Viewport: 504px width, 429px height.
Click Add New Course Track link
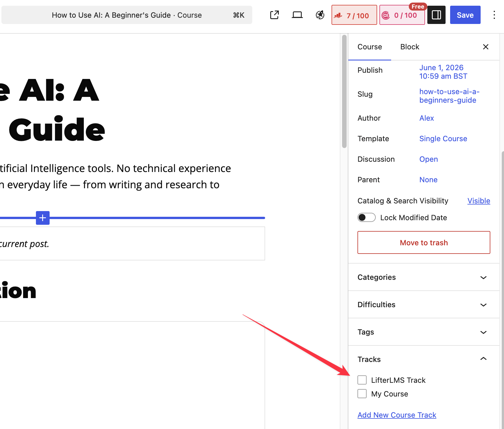coord(397,415)
